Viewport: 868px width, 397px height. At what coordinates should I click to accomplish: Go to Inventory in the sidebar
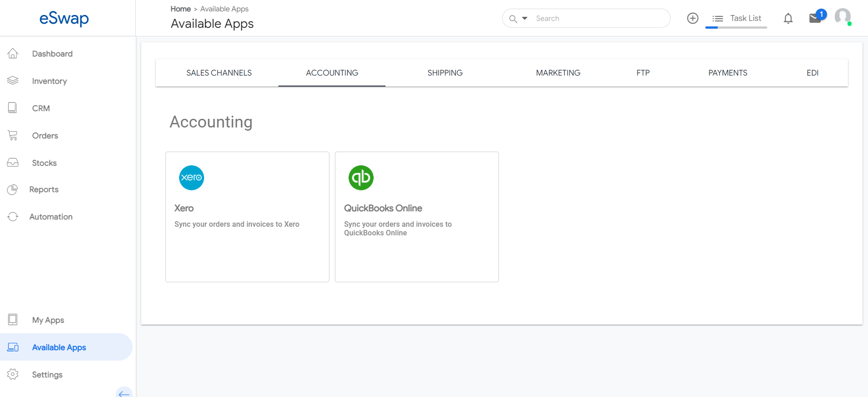tap(49, 81)
